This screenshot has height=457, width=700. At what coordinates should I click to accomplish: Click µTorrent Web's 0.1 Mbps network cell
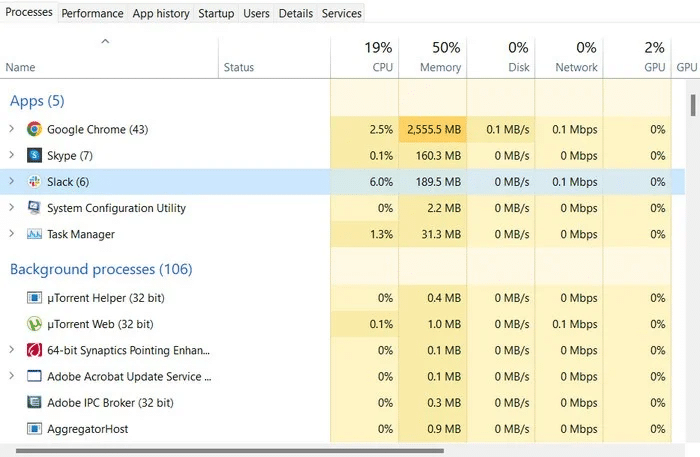click(x=569, y=324)
